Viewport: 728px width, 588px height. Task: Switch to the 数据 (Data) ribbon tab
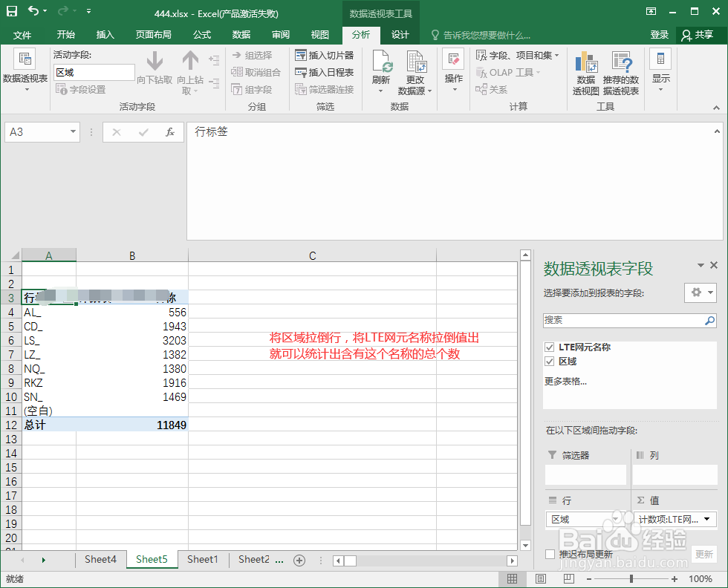241,35
